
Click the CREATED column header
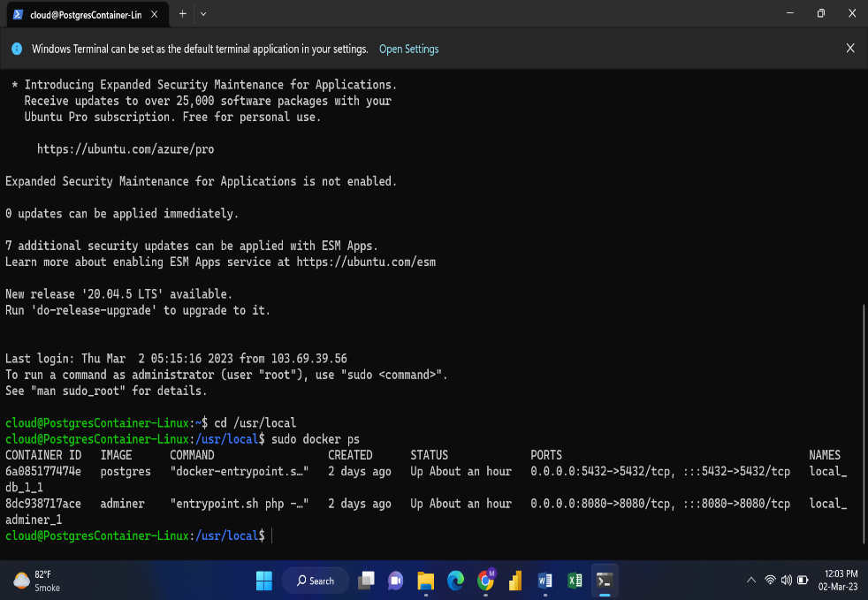tap(350, 456)
